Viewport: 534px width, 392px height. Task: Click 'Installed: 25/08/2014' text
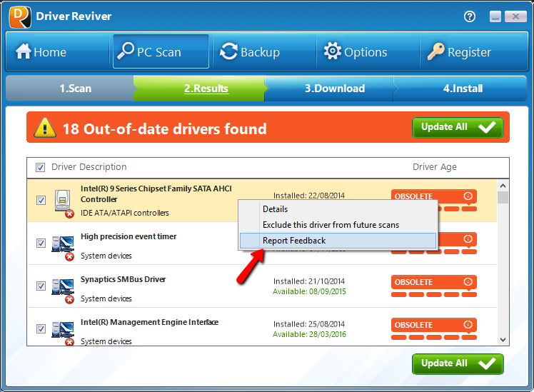pos(309,324)
